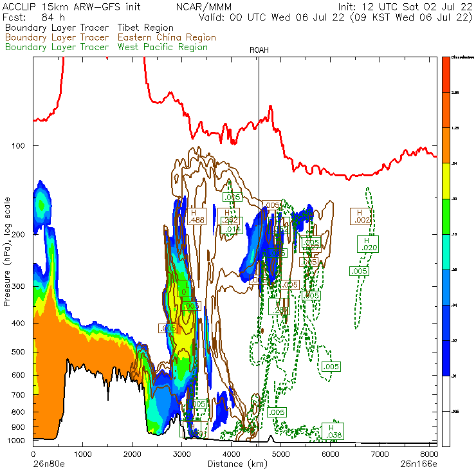Click the 'Distance (km)' axis title
476x476 pixels.
pyautogui.click(x=237, y=464)
